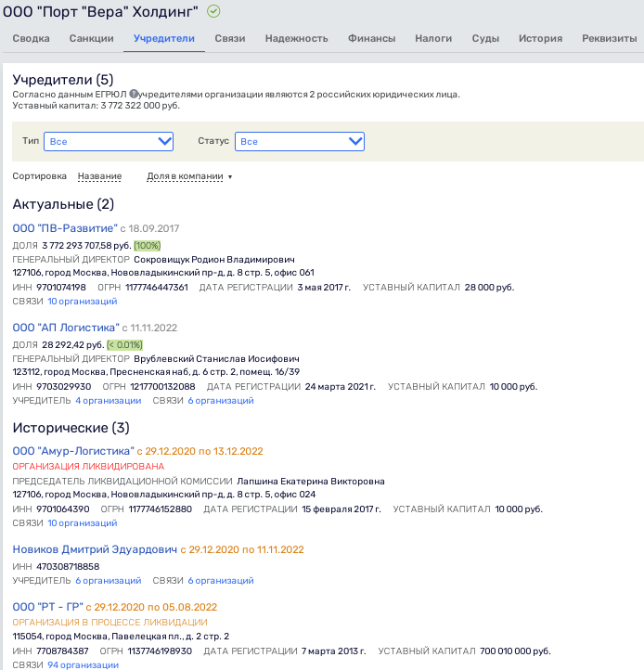Open ООО "АП Логистика" company page

[66, 328]
